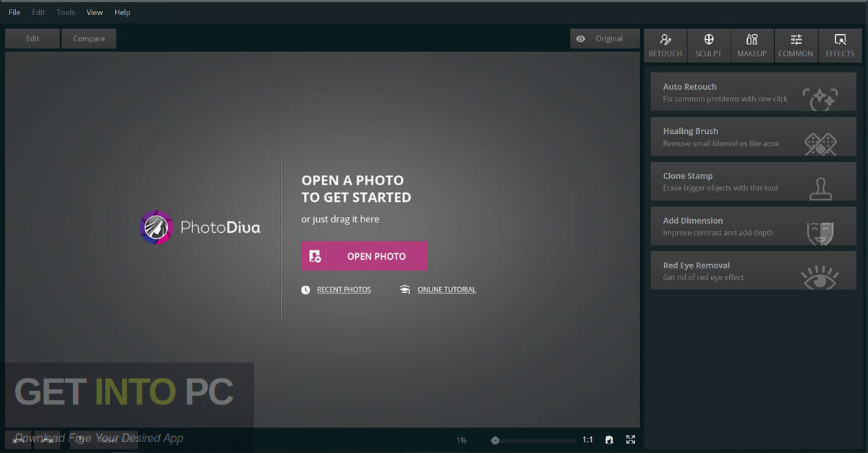This screenshot has width=868, height=453.
Task: Toggle the Original preview eye button
Action: pos(605,38)
